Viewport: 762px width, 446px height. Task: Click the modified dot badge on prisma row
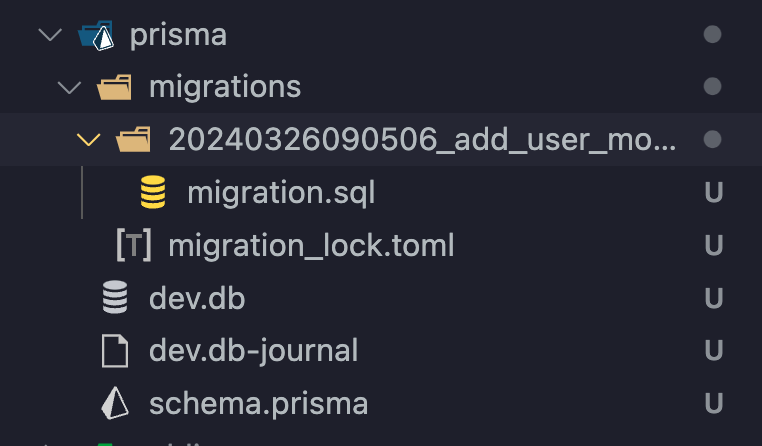[x=712, y=34]
